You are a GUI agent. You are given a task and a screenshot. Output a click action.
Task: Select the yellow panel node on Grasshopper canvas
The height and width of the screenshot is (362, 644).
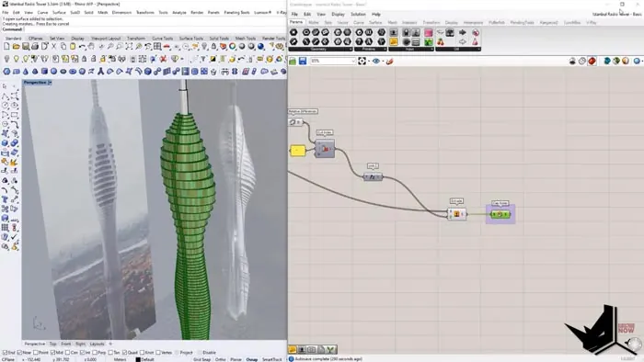298,151
